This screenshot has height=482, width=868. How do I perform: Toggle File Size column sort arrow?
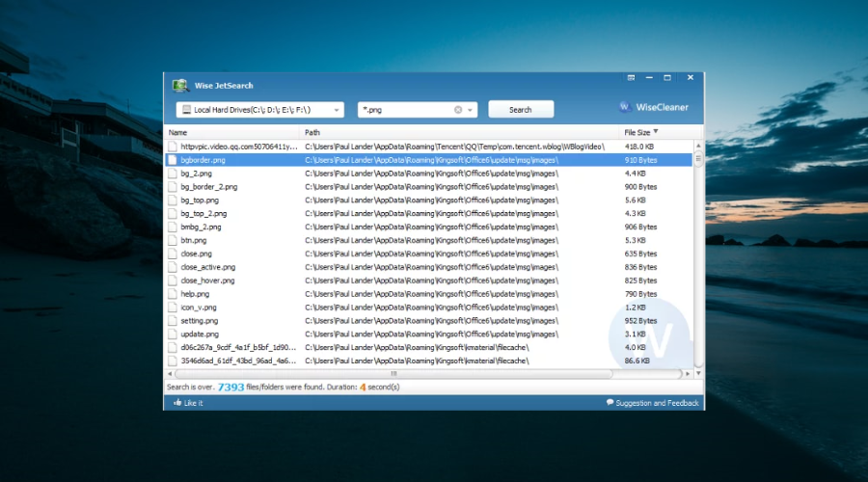pyautogui.click(x=656, y=132)
